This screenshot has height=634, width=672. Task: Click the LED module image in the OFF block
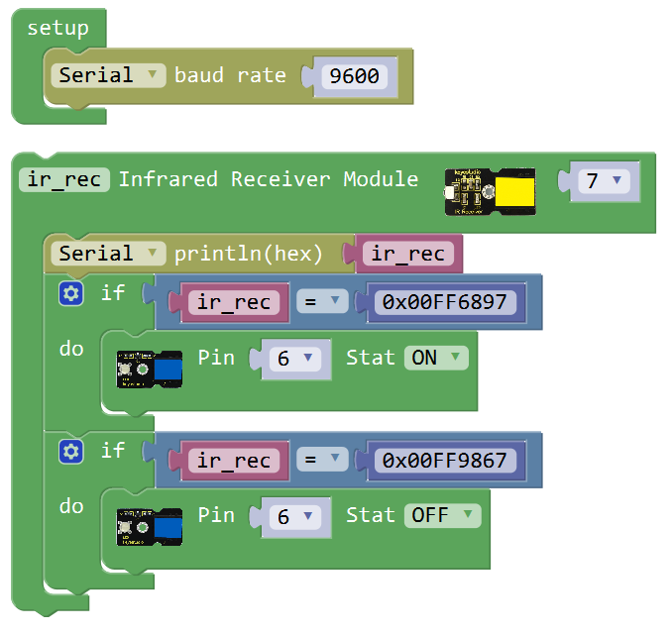pos(150,526)
